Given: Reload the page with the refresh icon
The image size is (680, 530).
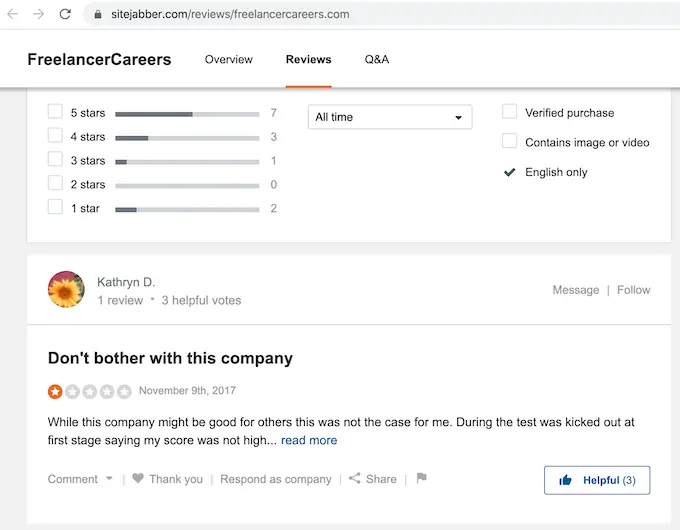Looking at the screenshot, I should tap(65, 15).
